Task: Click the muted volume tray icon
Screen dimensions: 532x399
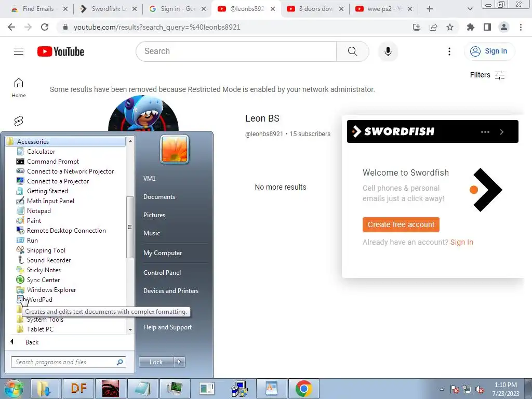Action: [480, 389]
